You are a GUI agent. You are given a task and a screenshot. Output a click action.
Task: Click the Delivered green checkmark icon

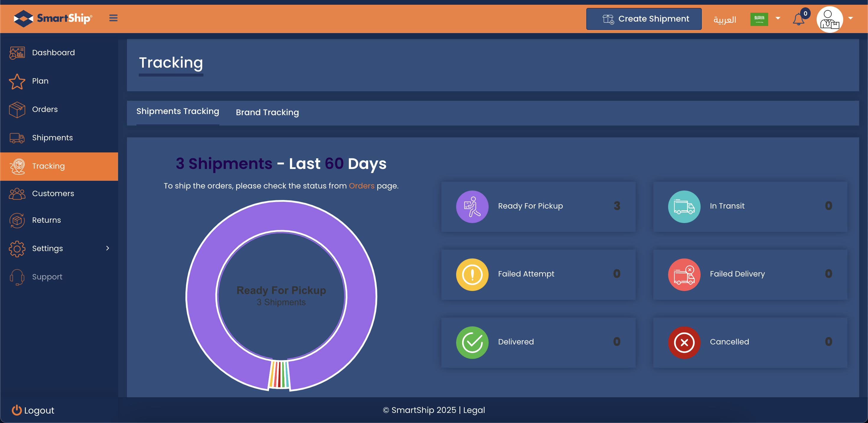(x=472, y=342)
